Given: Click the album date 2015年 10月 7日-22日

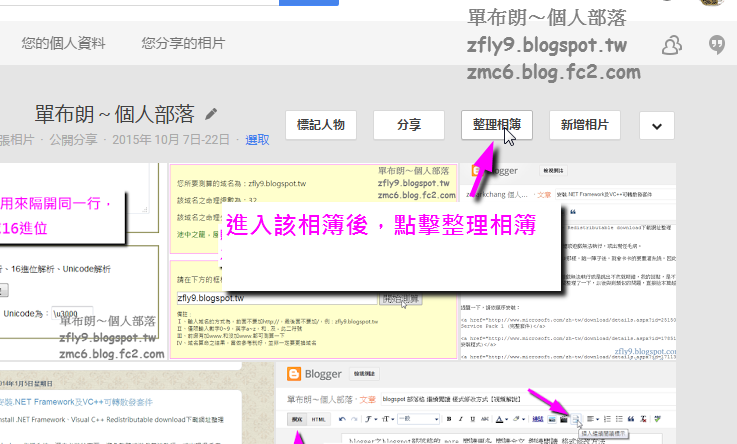Looking at the screenshot, I should tap(171, 140).
